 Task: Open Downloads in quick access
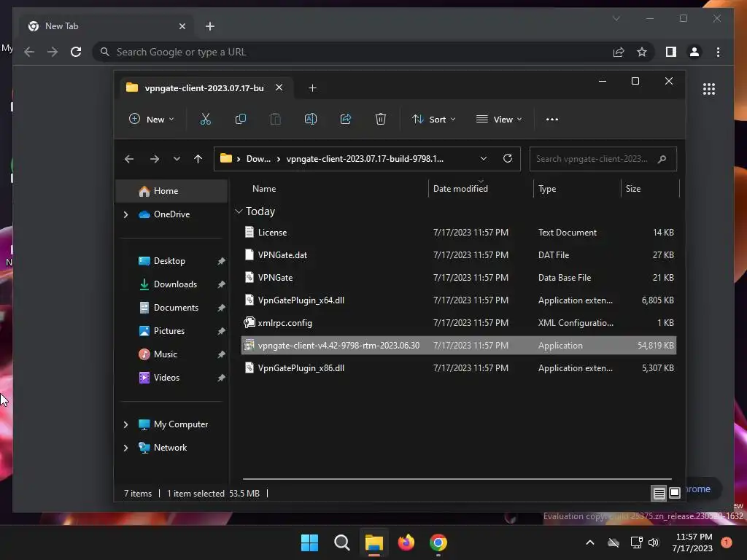click(174, 284)
